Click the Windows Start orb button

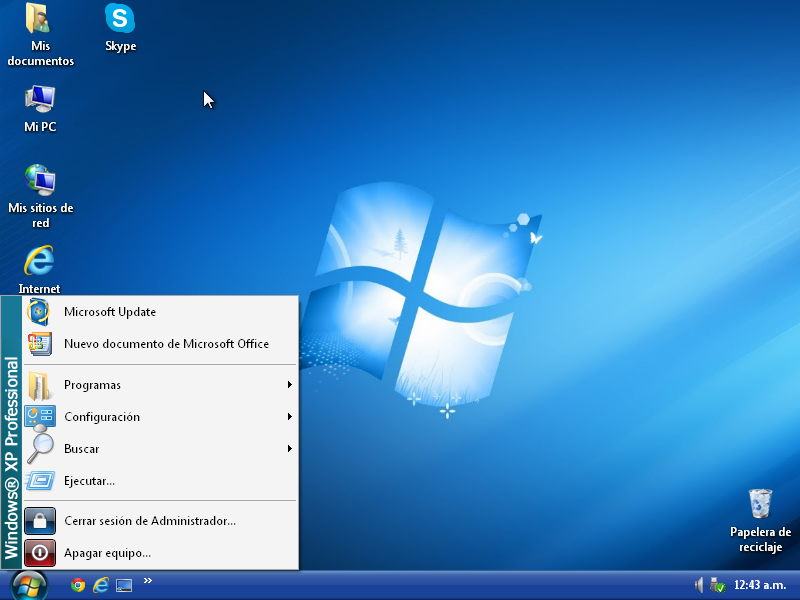coord(29,586)
